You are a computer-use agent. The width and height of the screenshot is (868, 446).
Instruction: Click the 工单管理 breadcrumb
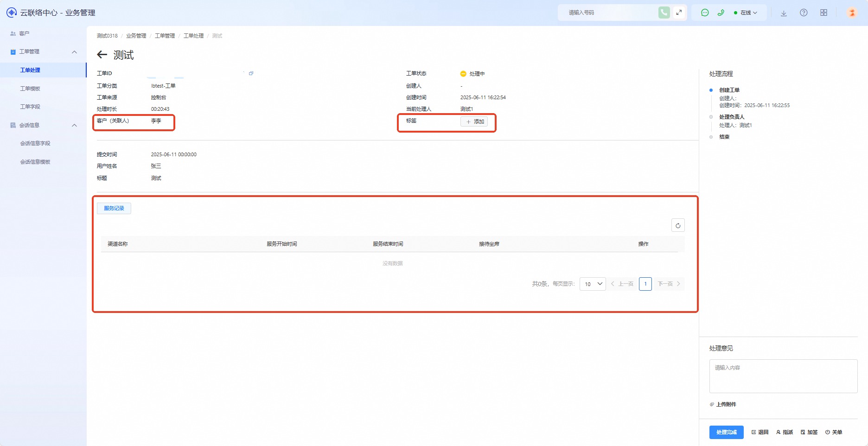coord(165,36)
